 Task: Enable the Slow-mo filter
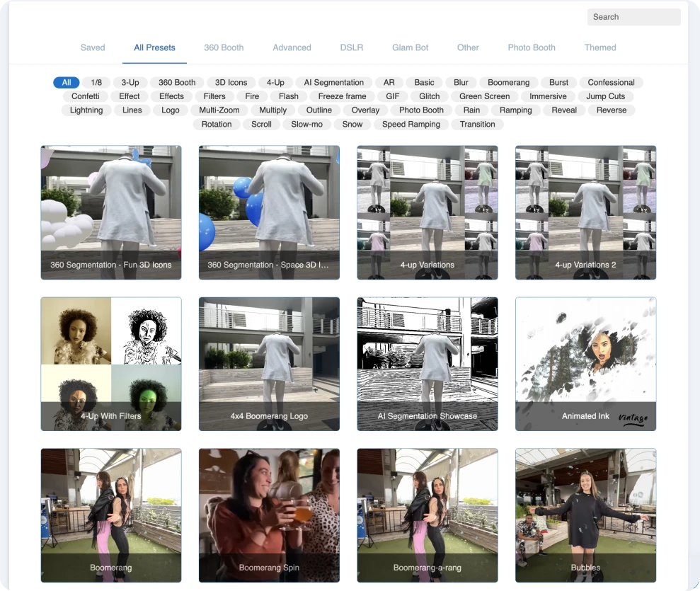306,124
